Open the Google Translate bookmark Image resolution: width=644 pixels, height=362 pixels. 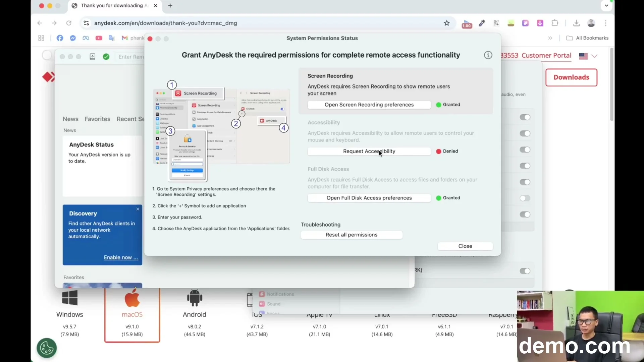(x=112, y=38)
